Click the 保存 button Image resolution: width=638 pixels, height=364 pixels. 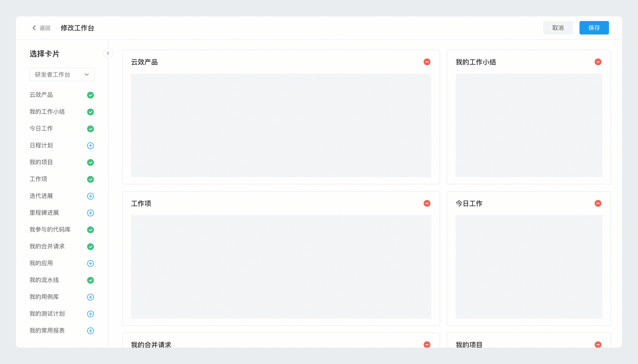594,28
